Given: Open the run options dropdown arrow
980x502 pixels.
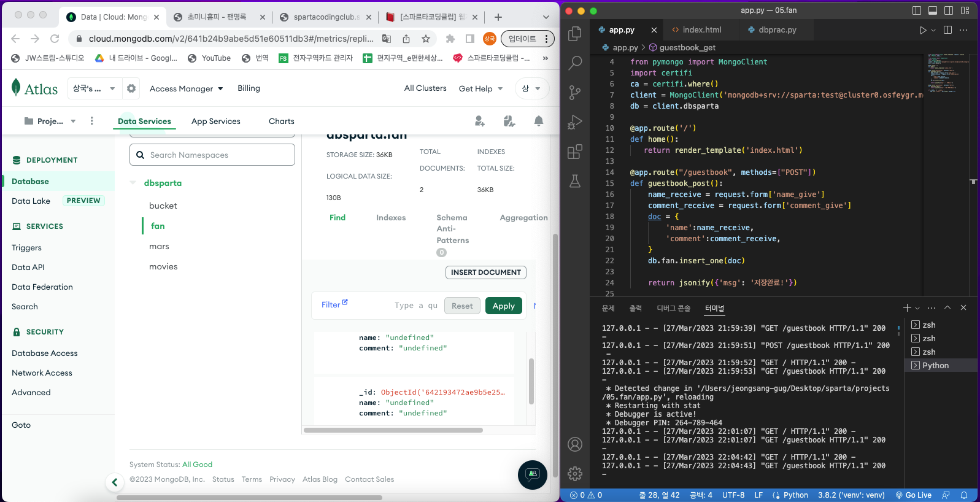Looking at the screenshot, I should 933,30.
